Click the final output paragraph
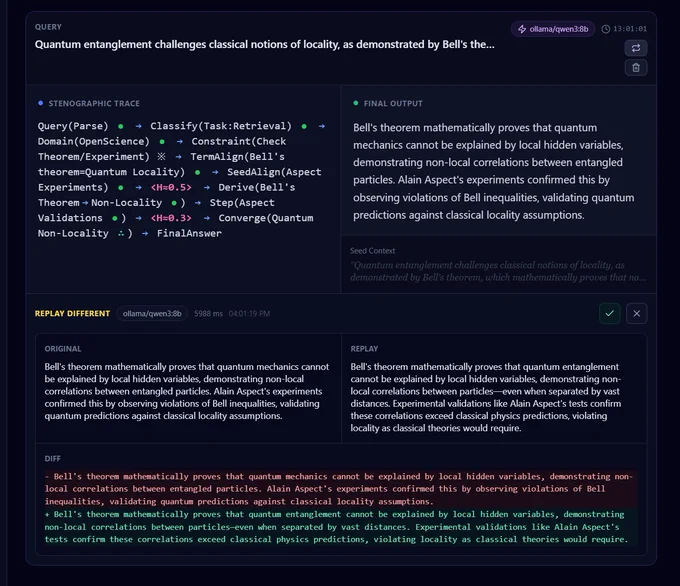Viewport: 680px width, 586px height. point(494,171)
